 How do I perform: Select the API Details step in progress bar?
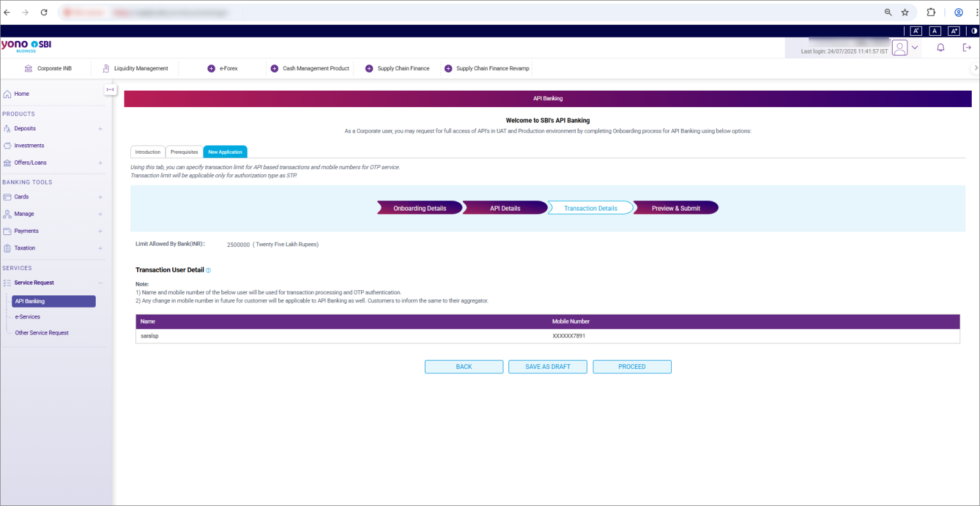coord(505,207)
